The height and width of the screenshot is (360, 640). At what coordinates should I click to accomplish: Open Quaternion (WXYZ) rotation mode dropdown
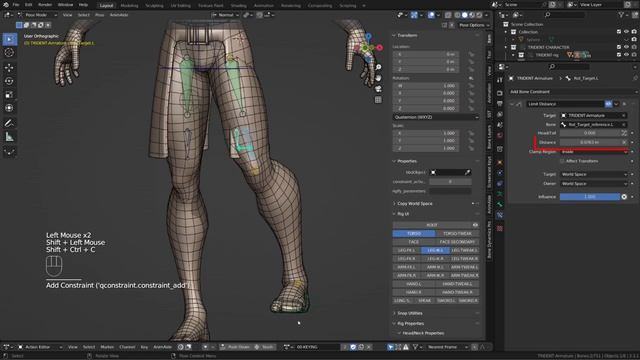point(436,117)
